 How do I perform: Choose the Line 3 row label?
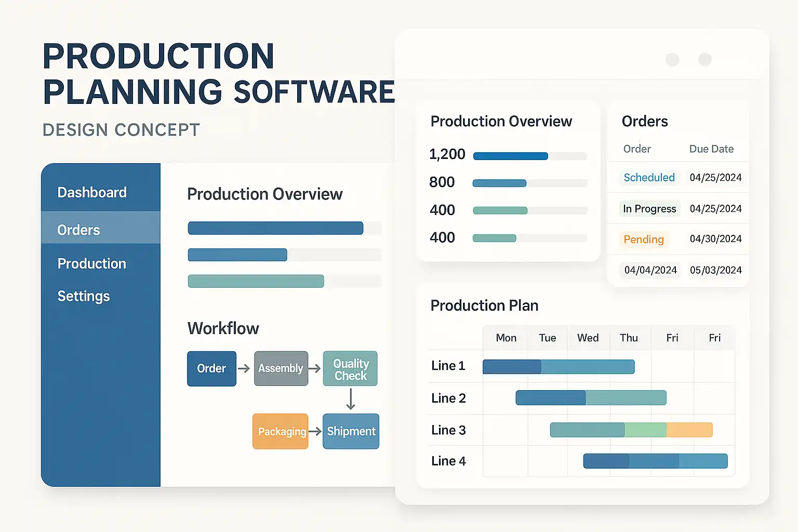[448, 430]
